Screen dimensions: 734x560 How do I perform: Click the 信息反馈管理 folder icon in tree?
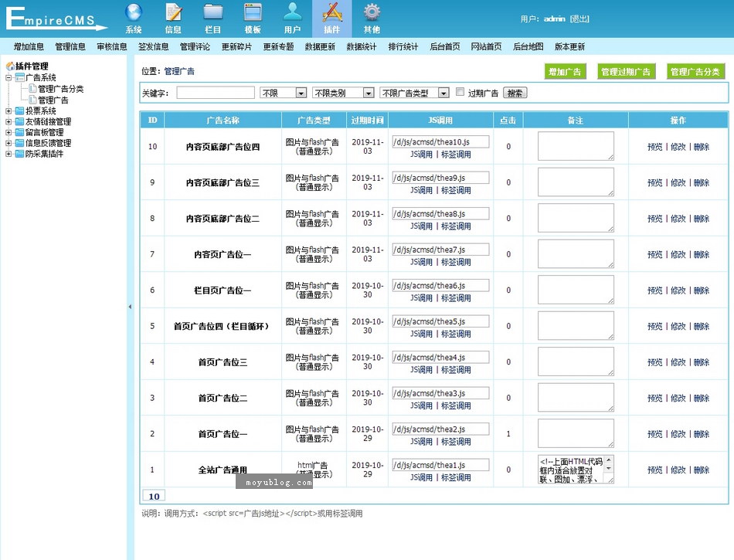click(x=19, y=143)
